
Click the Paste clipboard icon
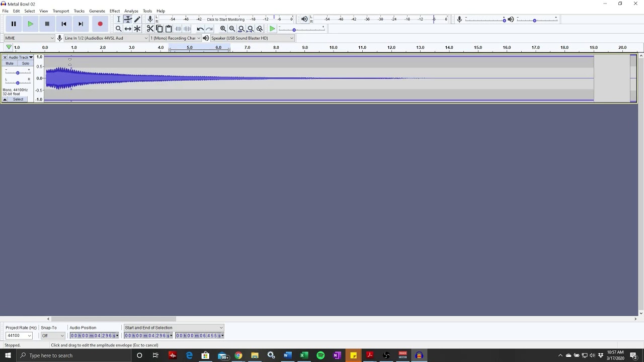click(x=169, y=29)
